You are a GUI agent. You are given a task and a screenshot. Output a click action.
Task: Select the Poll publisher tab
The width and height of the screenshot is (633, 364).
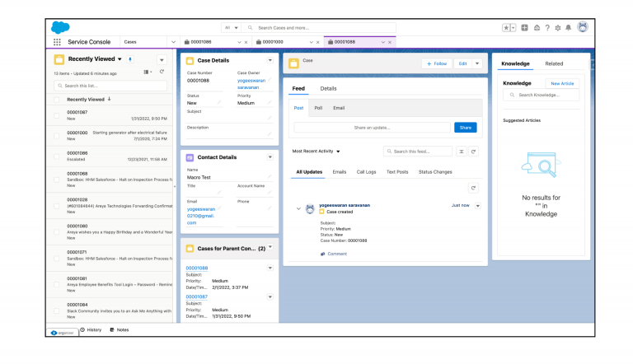point(318,108)
